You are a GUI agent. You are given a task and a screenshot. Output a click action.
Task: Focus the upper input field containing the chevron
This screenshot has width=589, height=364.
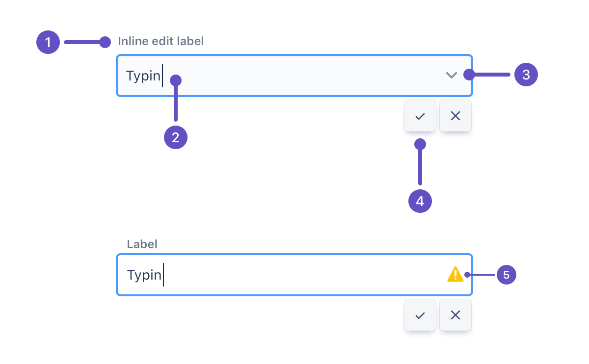pyautogui.click(x=294, y=76)
